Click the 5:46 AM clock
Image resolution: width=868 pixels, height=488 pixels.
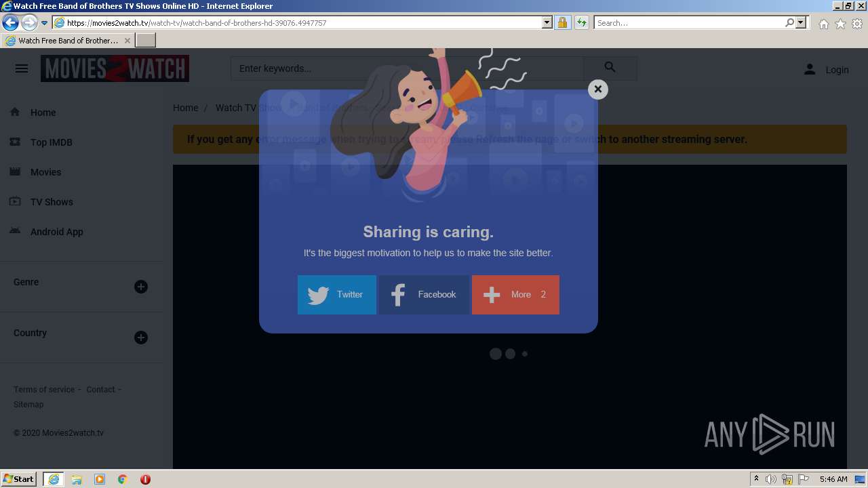point(833,479)
